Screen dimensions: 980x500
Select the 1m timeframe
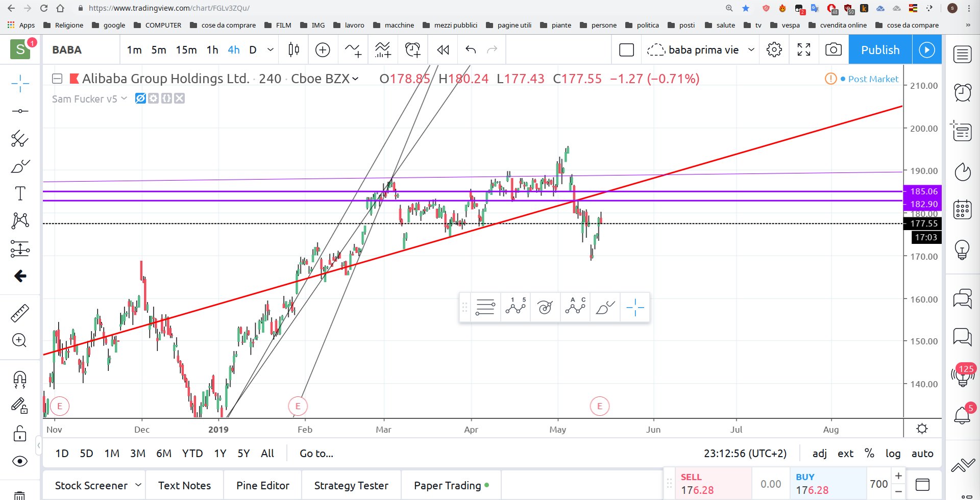pyautogui.click(x=134, y=49)
